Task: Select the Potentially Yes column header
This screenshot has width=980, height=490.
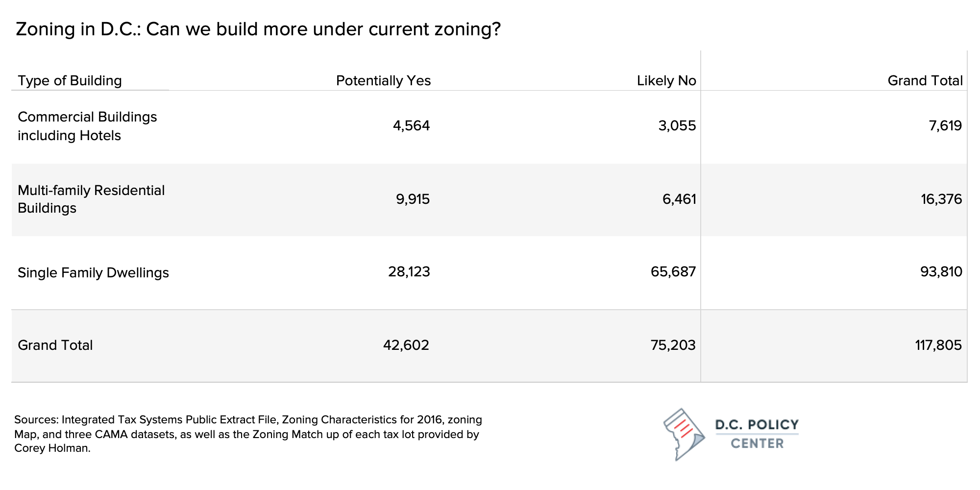Action: pyautogui.click(x=383, y=80)
